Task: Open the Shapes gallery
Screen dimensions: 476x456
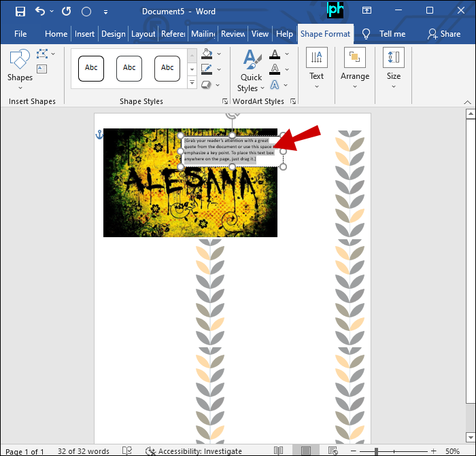Action: click(x=20, y=69)
